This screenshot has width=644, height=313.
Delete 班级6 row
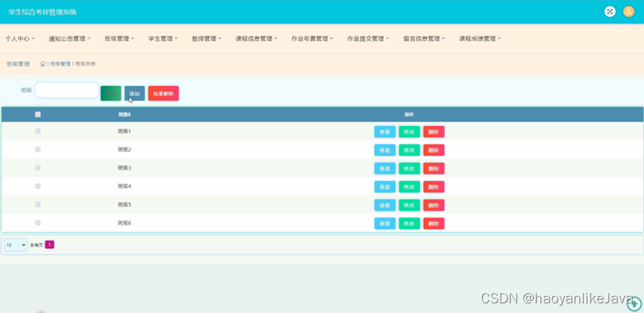click(x=434, y=224)
